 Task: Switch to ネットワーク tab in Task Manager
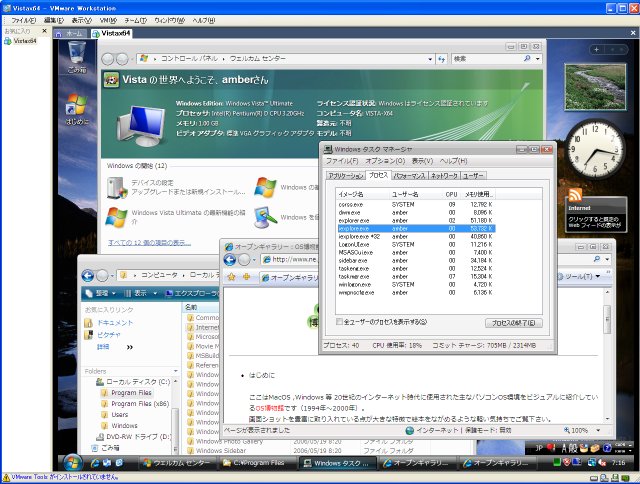444,175
